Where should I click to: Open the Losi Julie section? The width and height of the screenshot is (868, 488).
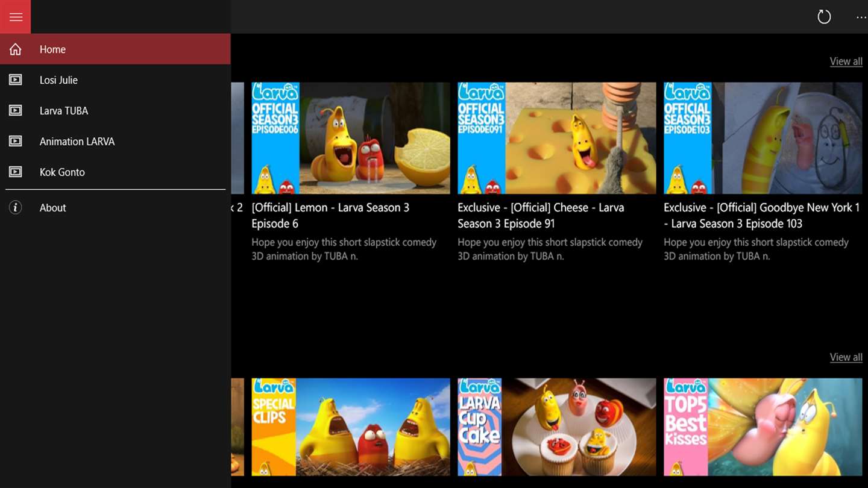tap(115, 80)
